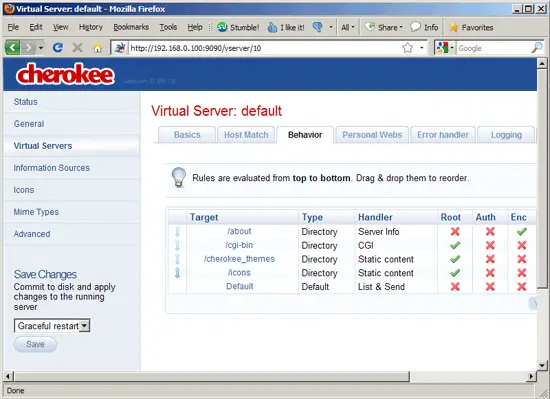Switch to the Host Match tab

tap(246, 135)
